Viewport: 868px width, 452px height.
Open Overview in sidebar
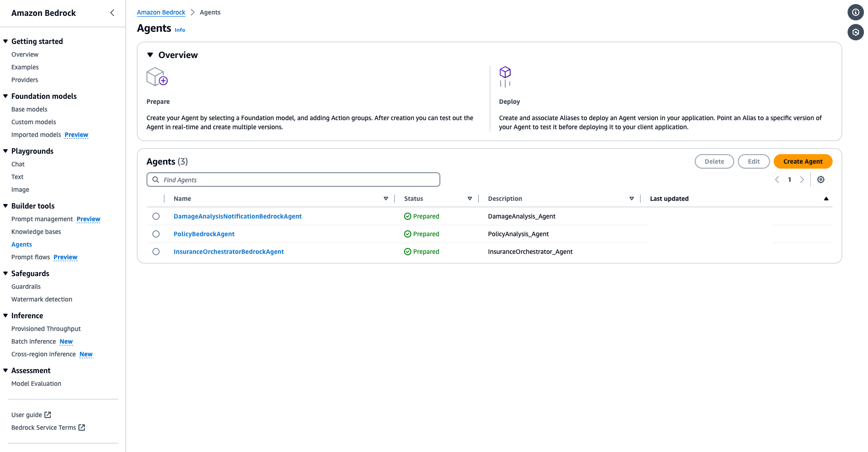coord(25,54)
